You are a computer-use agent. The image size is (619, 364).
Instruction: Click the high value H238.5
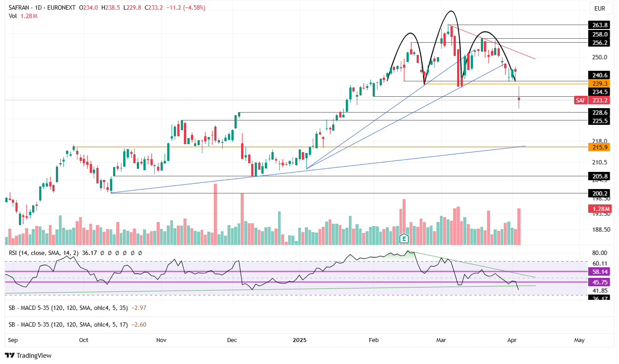click(111, 8)
